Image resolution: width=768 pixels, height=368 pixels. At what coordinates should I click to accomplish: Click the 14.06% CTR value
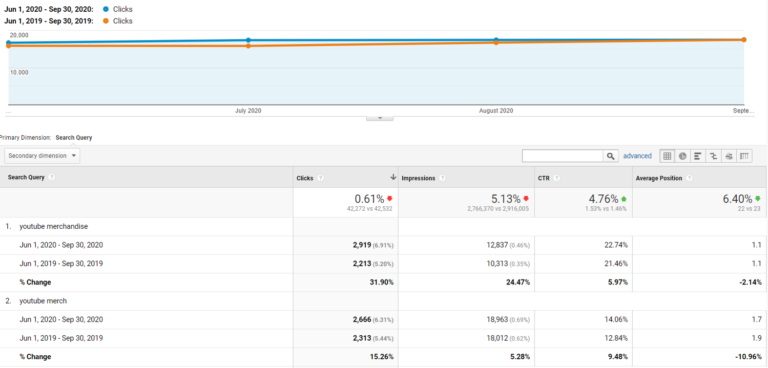coord(617,319)
